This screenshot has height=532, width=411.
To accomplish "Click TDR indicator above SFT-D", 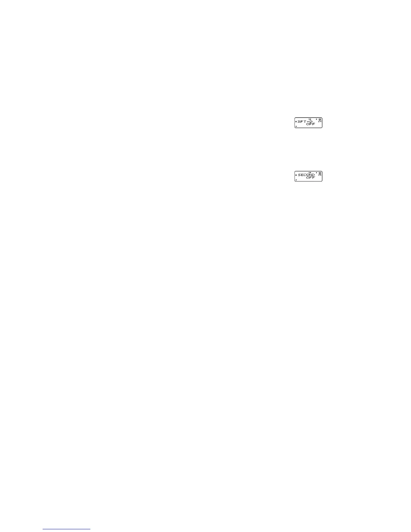I will (x=310, y=119).
